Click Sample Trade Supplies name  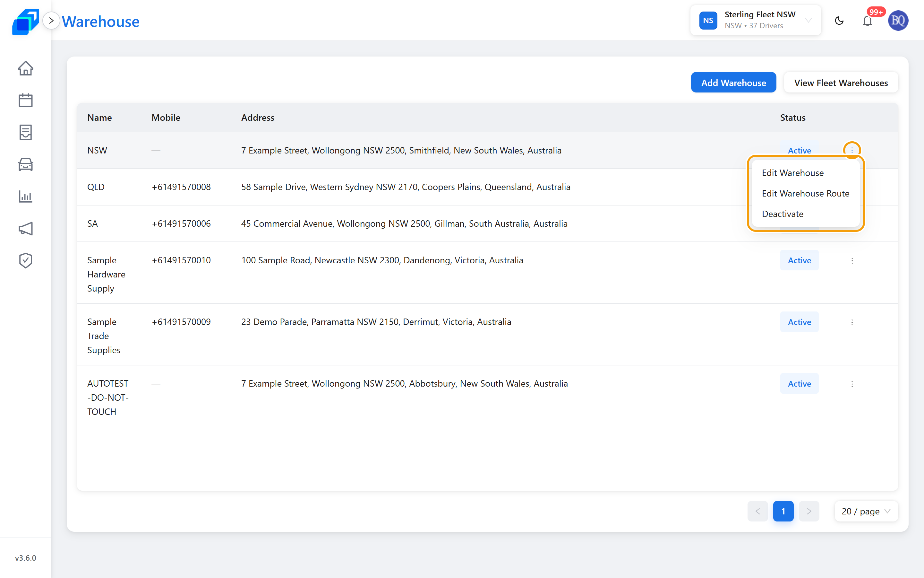tap(104, 336)
